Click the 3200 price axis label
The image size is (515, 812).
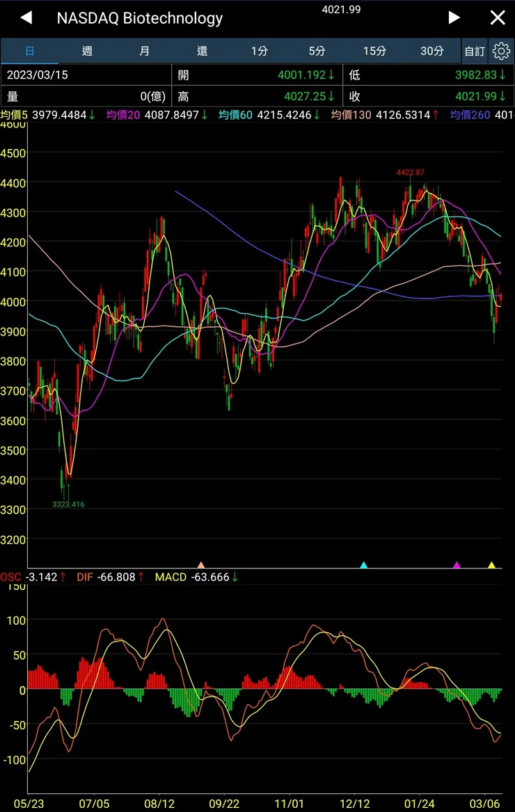point(13,540)
